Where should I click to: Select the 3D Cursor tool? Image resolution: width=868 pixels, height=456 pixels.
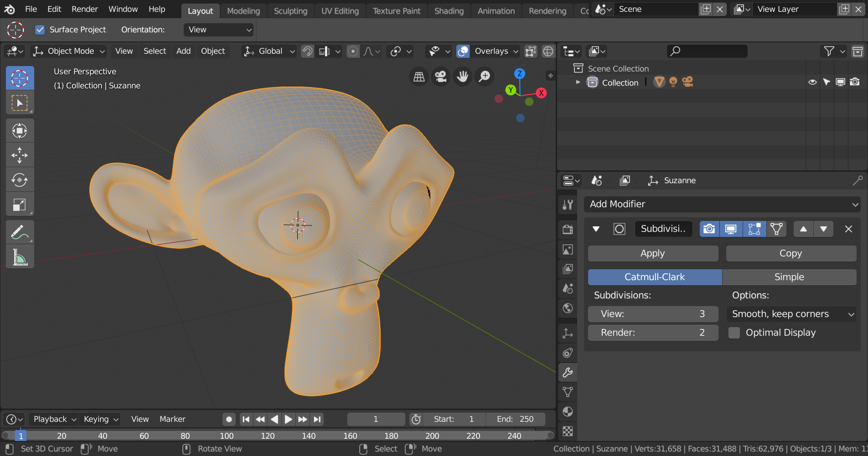[20, 78]
